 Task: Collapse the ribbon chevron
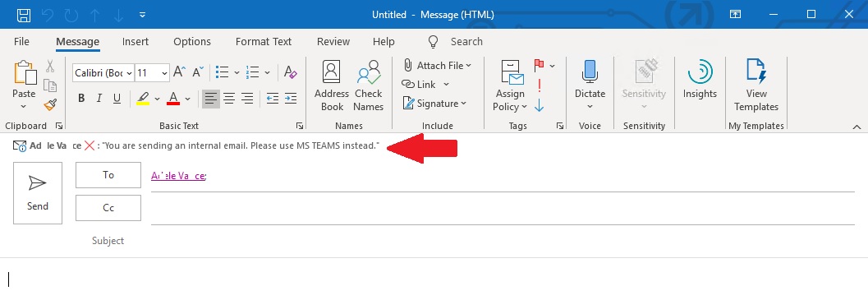tap(857, 127)
